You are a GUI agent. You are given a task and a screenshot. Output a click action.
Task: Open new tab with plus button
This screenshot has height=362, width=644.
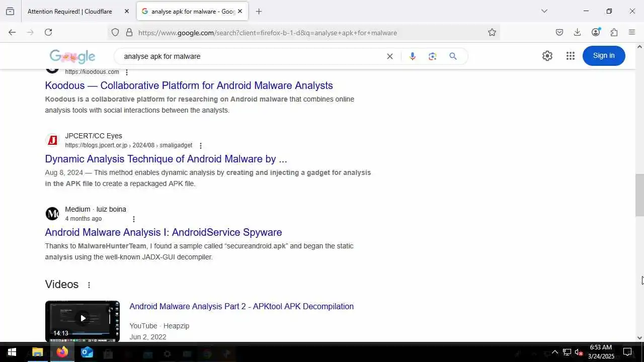[x=259, y=11]
